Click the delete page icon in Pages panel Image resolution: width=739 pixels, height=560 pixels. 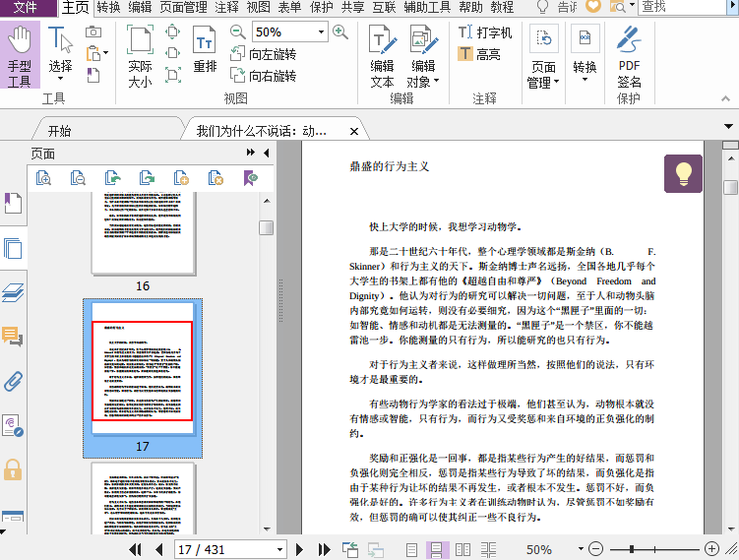[x=216, y=178]
